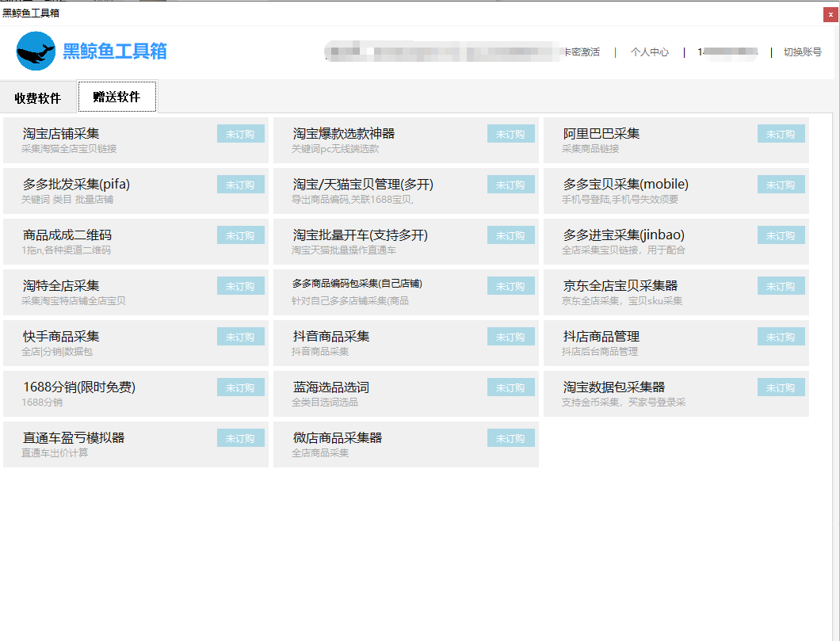Click the 关键词pc无线端选款 description
Viewport: 840px width, 641px height.
(x=335, y=149)
